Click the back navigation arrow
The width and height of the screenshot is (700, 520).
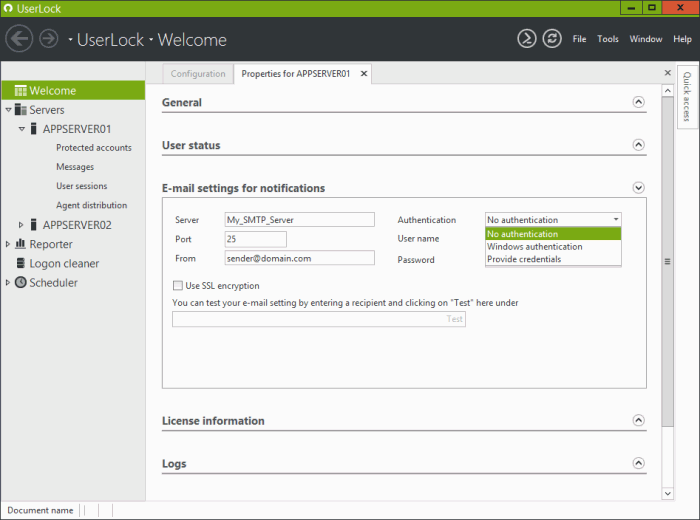coord(19,39)
